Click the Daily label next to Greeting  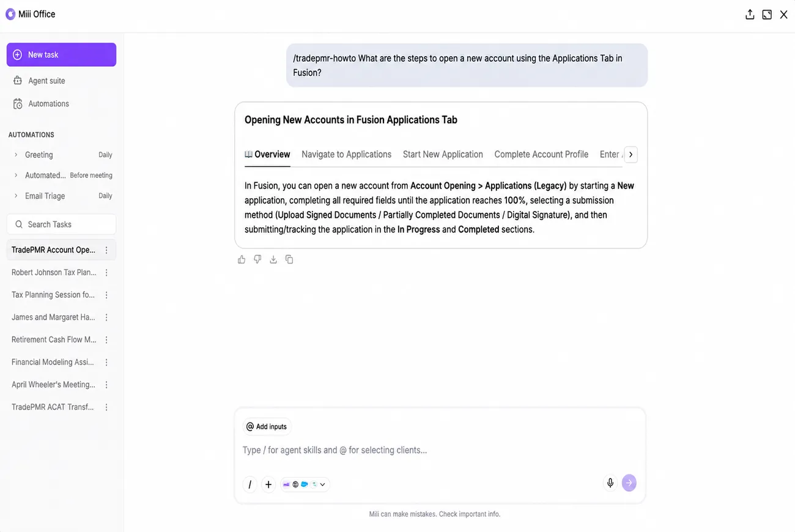105,155
